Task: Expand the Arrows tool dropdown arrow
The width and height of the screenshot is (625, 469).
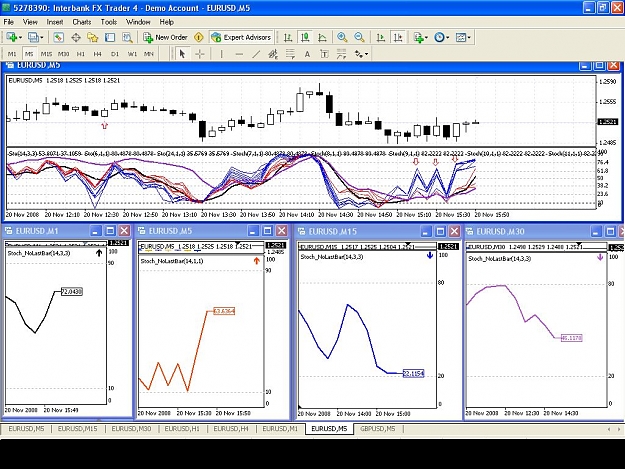Action: pos(366,54)
